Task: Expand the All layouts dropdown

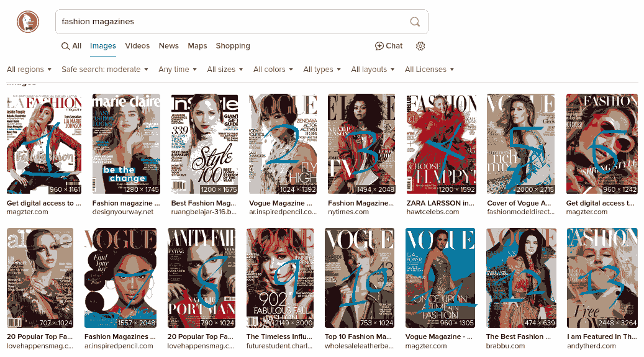Action: tap(373, 70)
